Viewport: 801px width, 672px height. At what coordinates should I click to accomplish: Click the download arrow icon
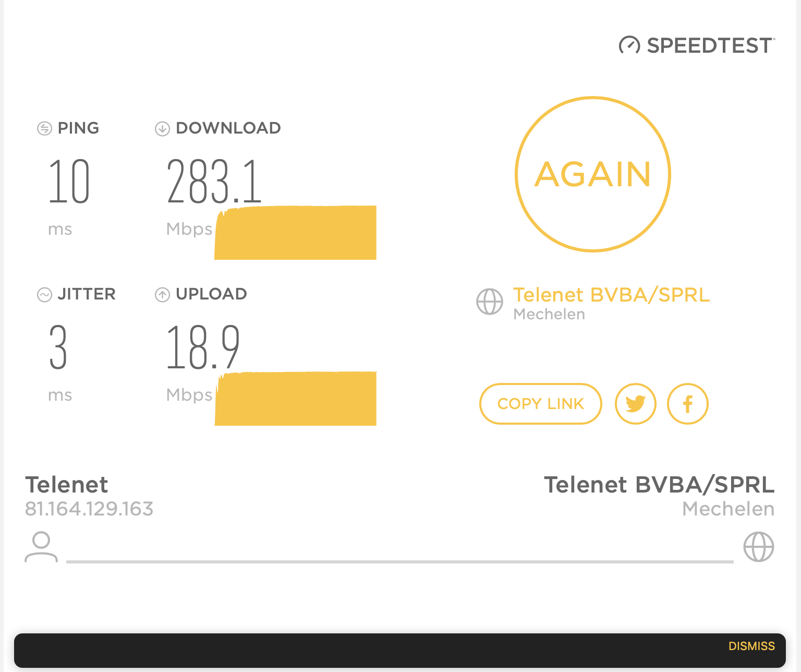[162, 128]
